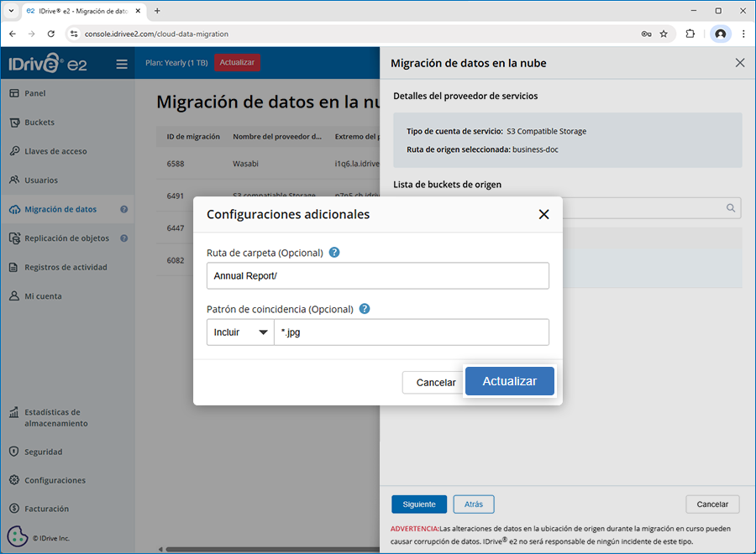Click the search magnifier icon in bucket list
This screenshot has height=554, width=756.
[x=731, y=208]
